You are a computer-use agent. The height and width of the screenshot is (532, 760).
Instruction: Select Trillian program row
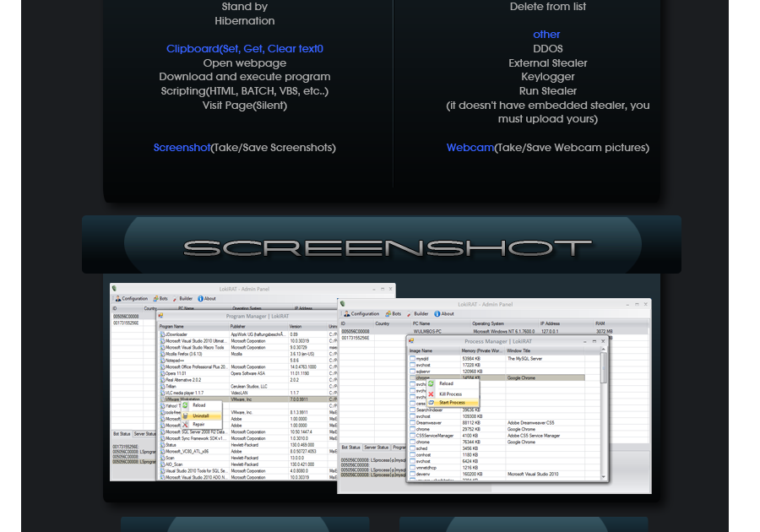pos(247,387)
